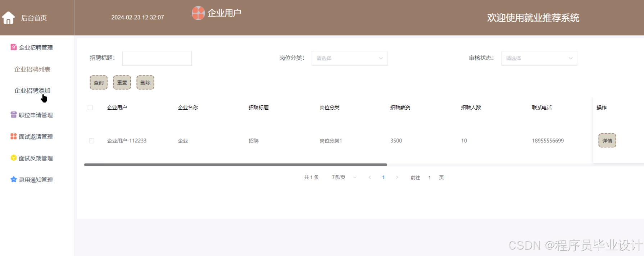Click the home house icon
The height and width of the screenshot is (256, 644).
pyautogui.click(x=8, y=18)
